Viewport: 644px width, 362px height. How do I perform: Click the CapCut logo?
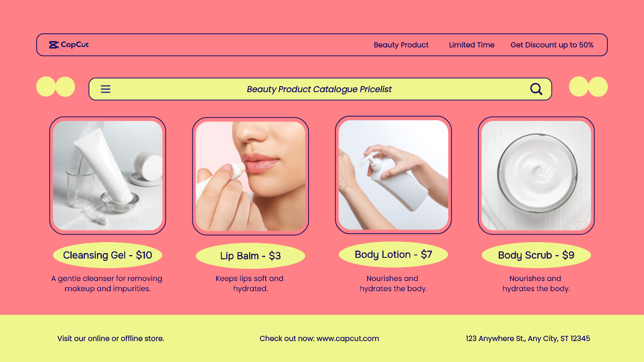coord(69,45)
